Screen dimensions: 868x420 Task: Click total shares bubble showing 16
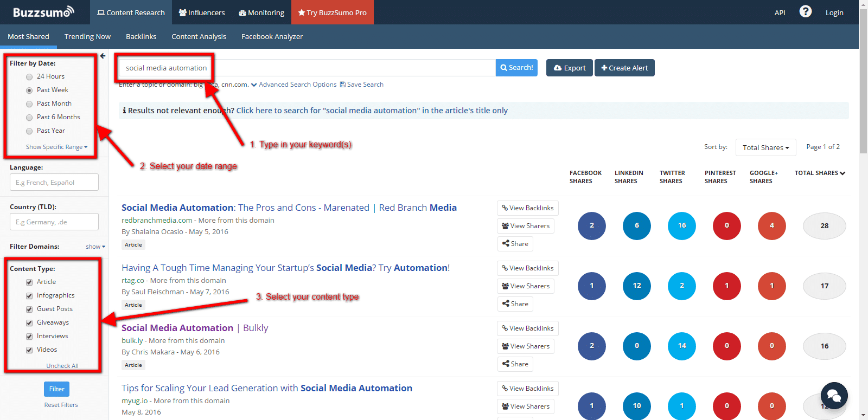[x=825, y=346]
